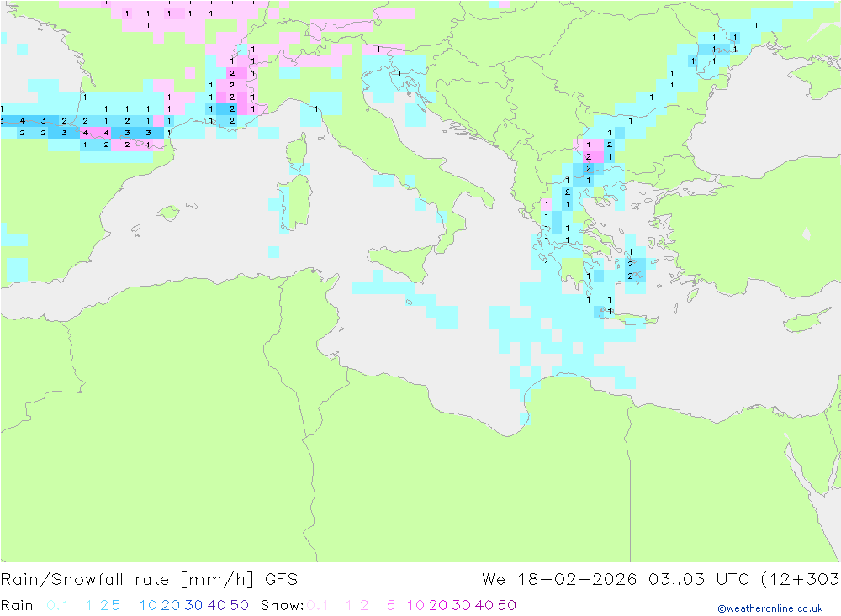Select the 40 value in the Snow legend
841x616 pixels.
[484, 605]
